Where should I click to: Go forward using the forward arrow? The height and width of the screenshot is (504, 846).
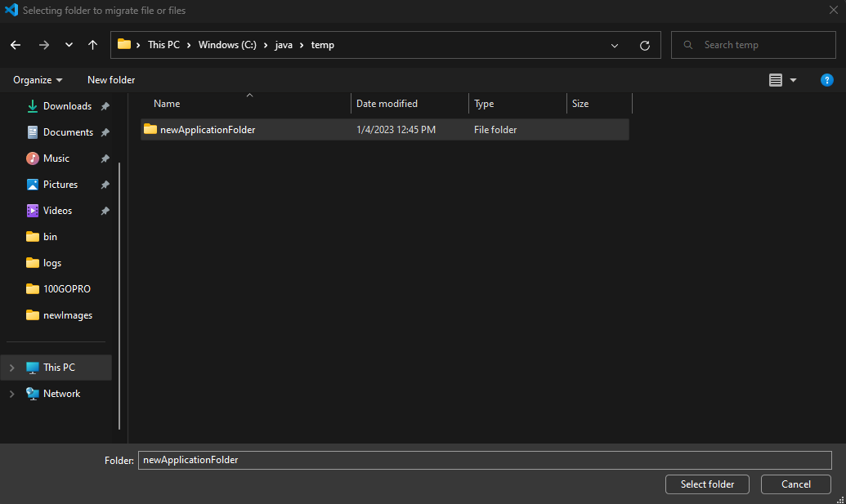tap(43, 45)
